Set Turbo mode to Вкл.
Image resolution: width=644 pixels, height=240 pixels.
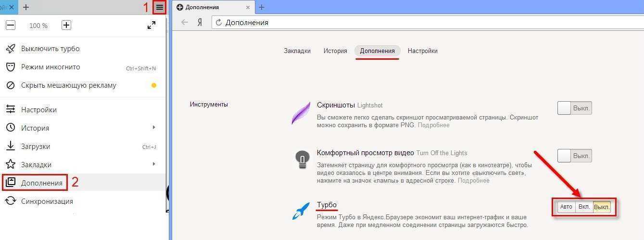tap(584, 207)
